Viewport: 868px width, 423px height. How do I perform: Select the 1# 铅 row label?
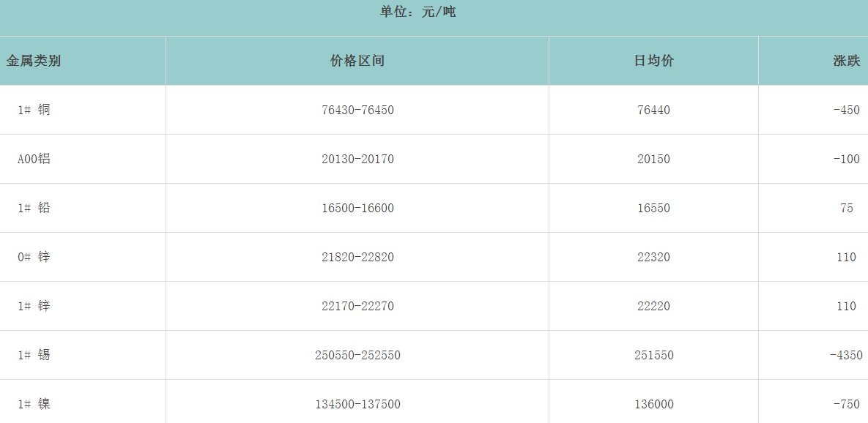[x=34, y=208]
